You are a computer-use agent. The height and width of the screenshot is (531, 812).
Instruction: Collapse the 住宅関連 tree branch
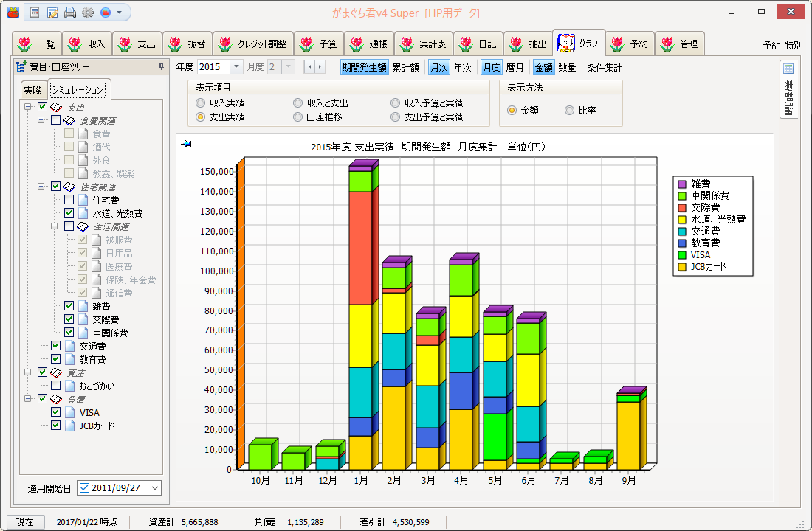click(41, 187)
